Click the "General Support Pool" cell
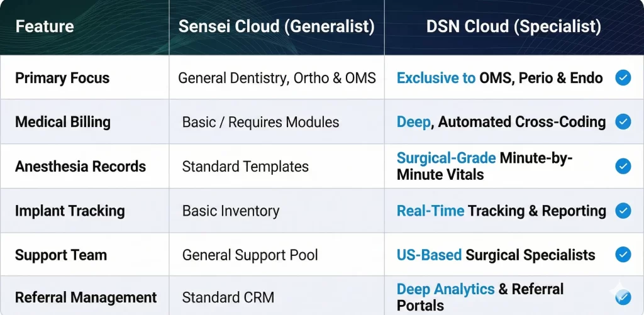This screenshot has height=315, width=644. click(x=250, y=255)
